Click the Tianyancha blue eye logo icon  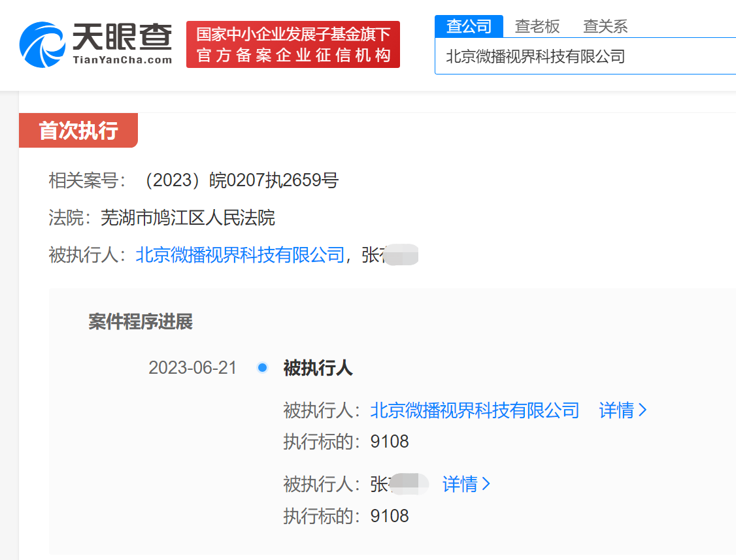tap(43, 44)
